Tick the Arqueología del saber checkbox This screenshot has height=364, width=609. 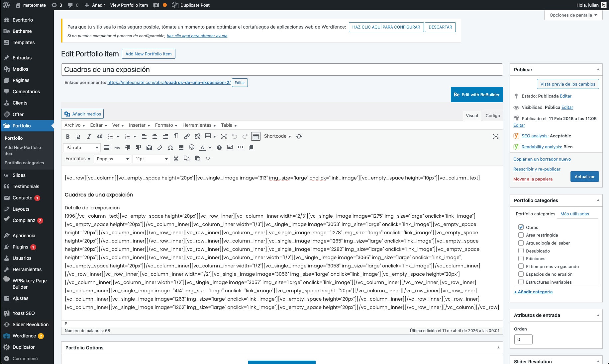pos(521,243)
